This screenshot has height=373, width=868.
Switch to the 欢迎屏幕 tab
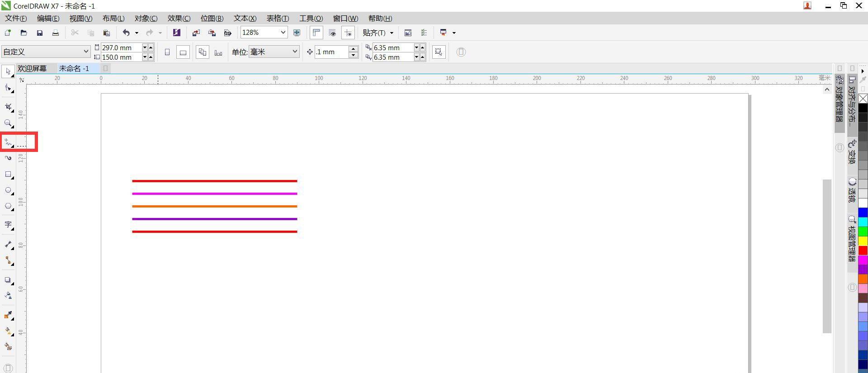tap(32, 68)
